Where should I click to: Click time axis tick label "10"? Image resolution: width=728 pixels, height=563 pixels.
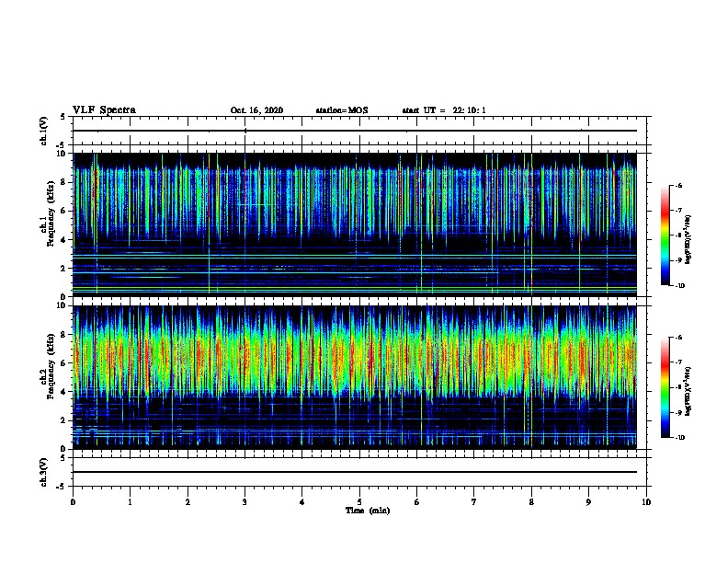[x=646, y=502]
